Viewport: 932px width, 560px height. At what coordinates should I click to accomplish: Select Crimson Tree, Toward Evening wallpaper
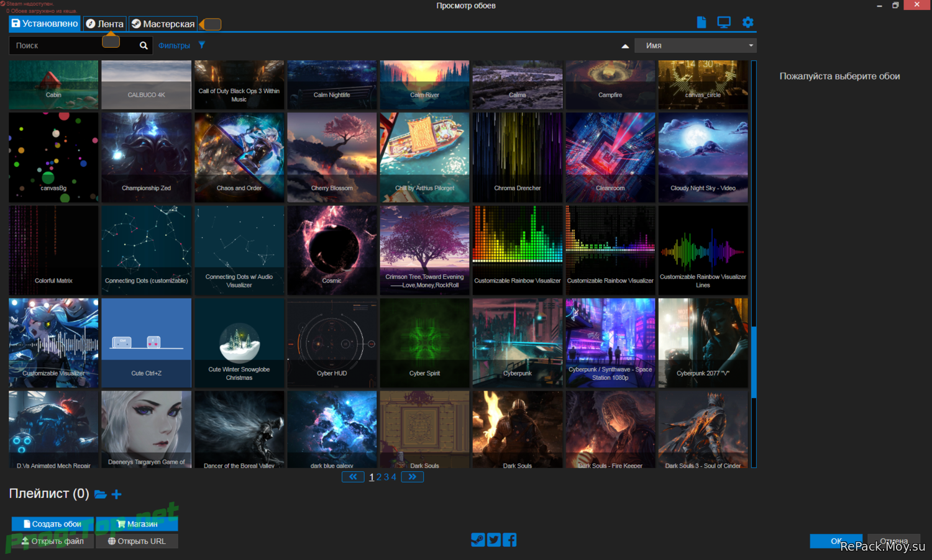tap(425, 250)
